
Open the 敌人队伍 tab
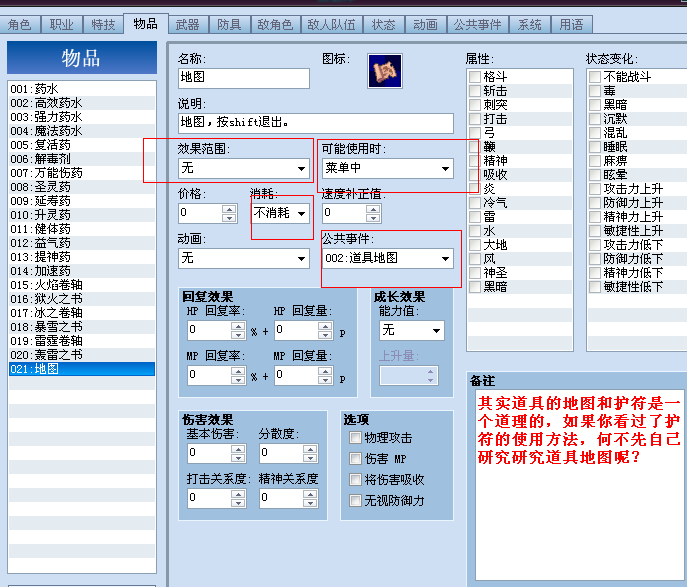[332, 25]
